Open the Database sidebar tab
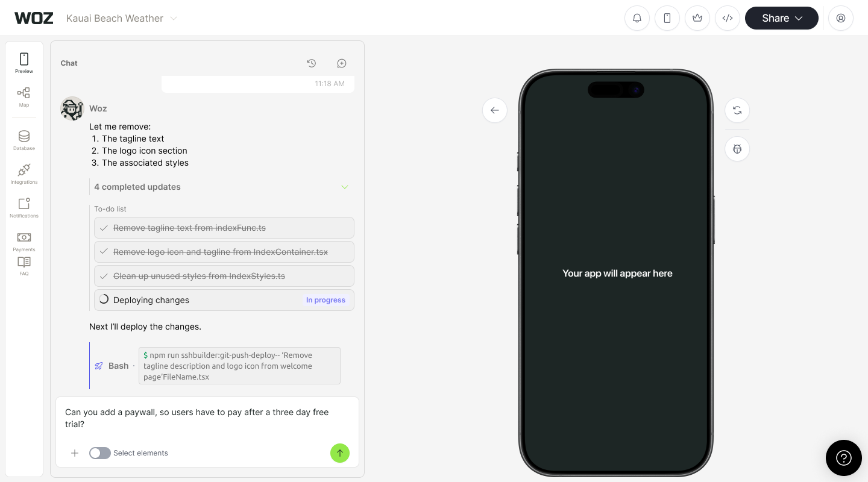This screenshot has width=868, height=482. pyautogui.click(x=24, y=140)
